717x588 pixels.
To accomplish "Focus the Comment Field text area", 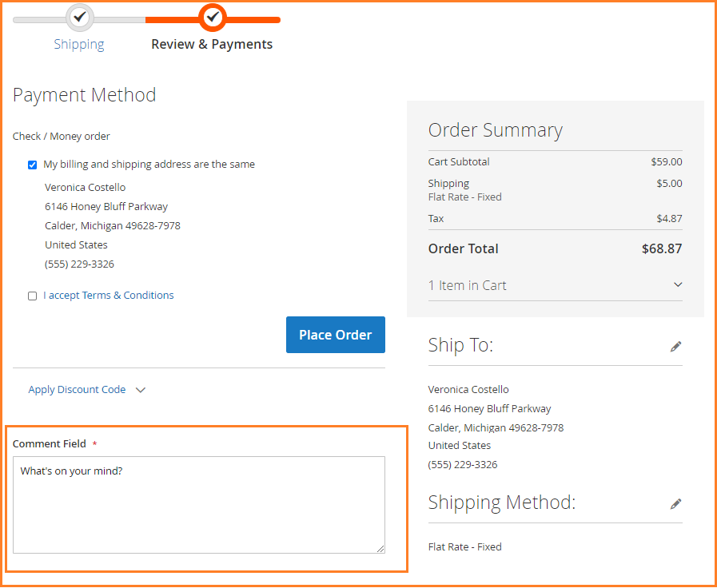I will 198,505.
